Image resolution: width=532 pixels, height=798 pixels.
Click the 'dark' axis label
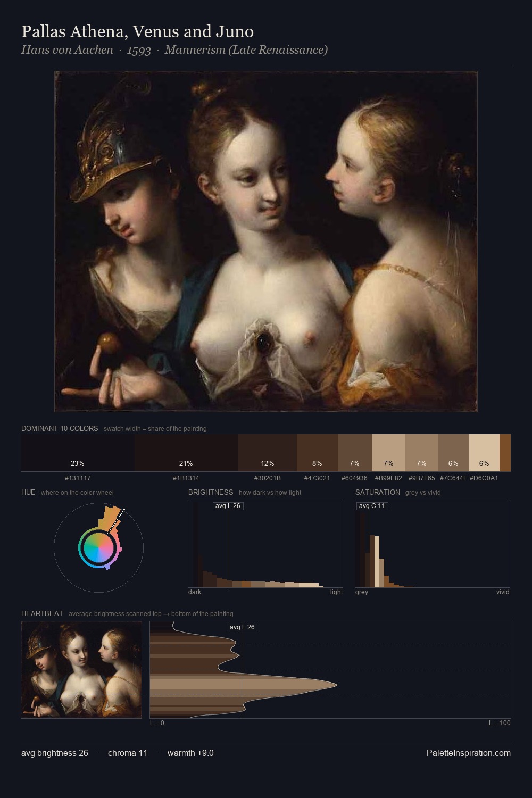coord(195,592)
